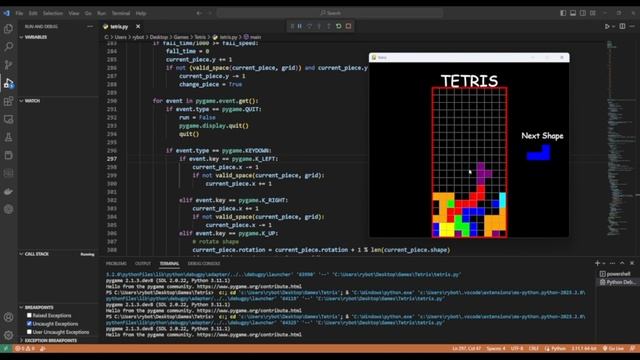Click the UTF-8 encoding in status bar
Image resolution: width=640 pixels, height=360 pixels.
517,349
